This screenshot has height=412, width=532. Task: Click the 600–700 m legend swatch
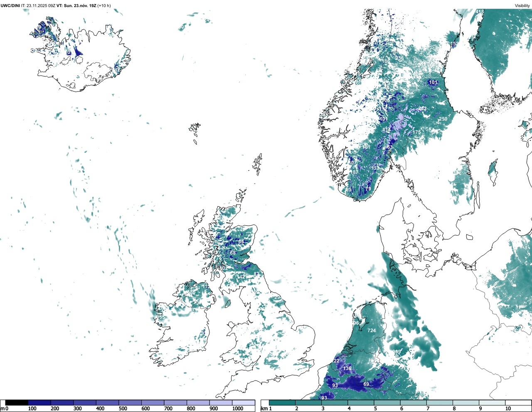point(153,403)
